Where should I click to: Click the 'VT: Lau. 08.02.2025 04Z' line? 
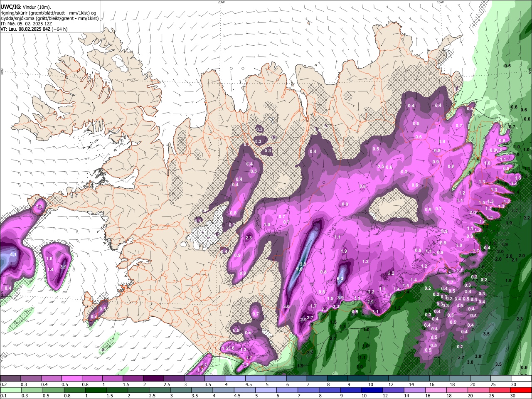click(x=26, y=29)
